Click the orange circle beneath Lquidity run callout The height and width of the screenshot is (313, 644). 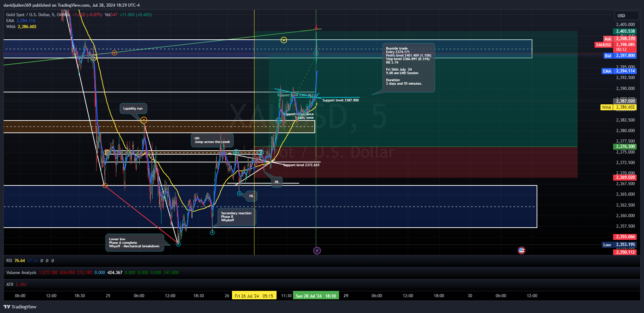pos(144,120)
